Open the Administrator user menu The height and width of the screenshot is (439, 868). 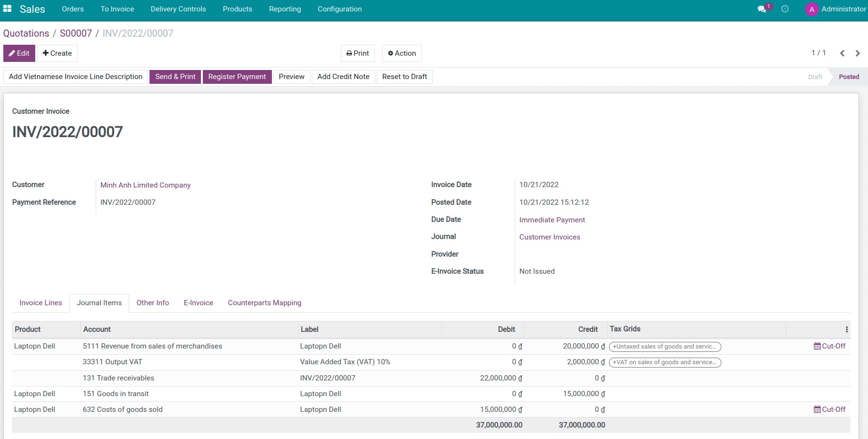(836, 9)
